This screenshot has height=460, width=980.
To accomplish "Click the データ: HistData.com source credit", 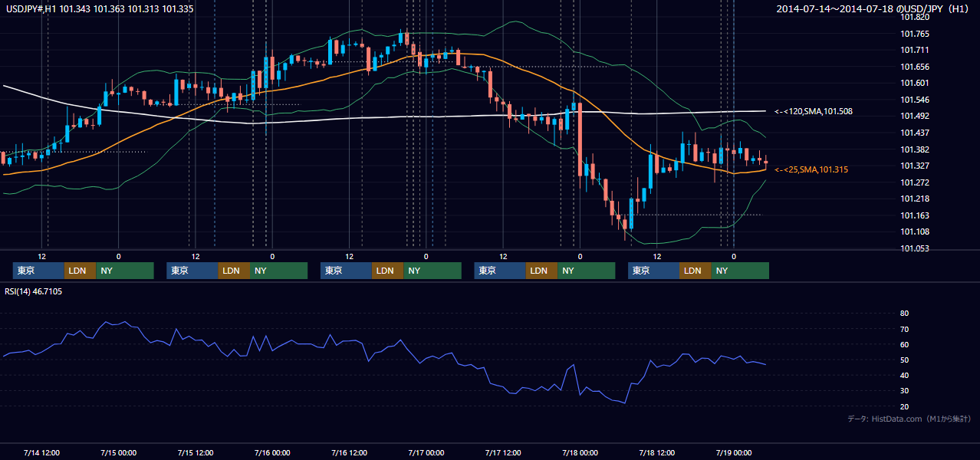I will [909, 419].
